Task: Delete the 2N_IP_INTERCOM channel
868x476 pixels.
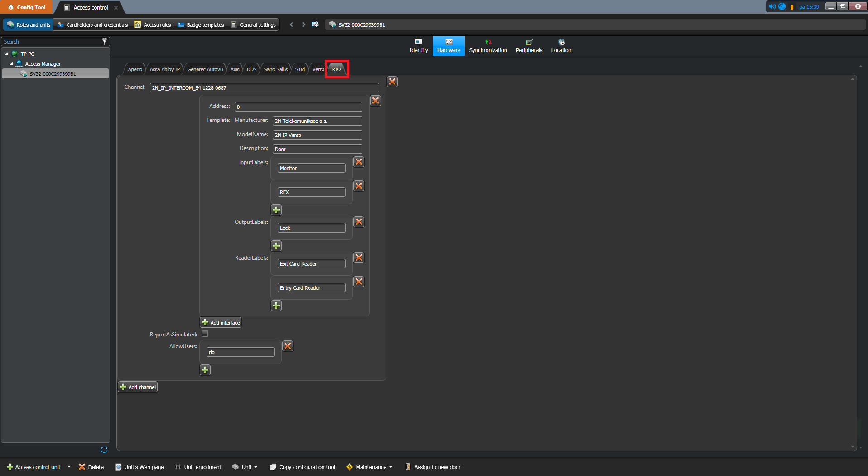Action: pos(392,82)
